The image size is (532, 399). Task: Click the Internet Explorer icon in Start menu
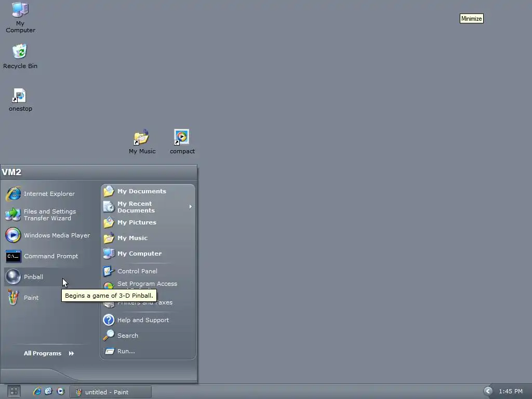tap(13, 194)
